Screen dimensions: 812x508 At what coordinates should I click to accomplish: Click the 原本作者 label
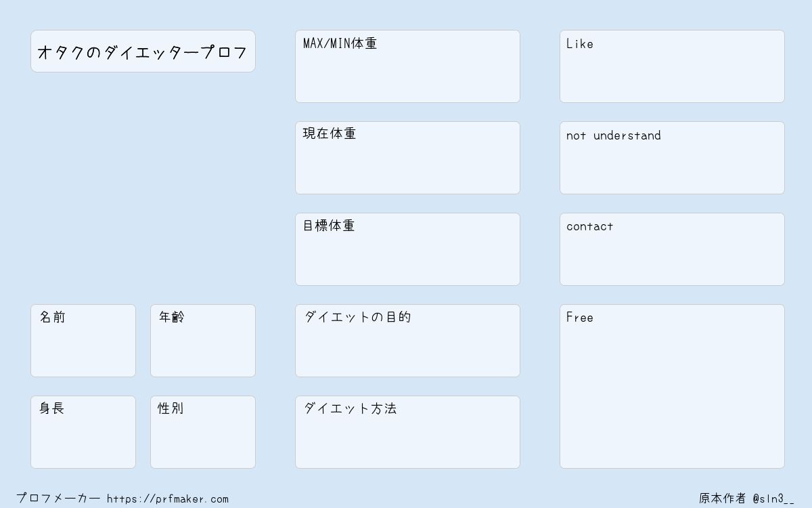click(x=722, y=499)
